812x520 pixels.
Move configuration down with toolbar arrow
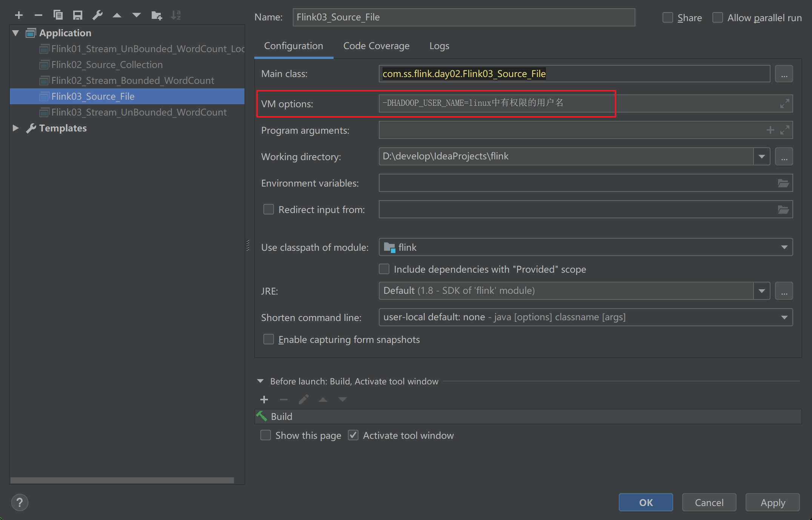(x=137, y=15)
